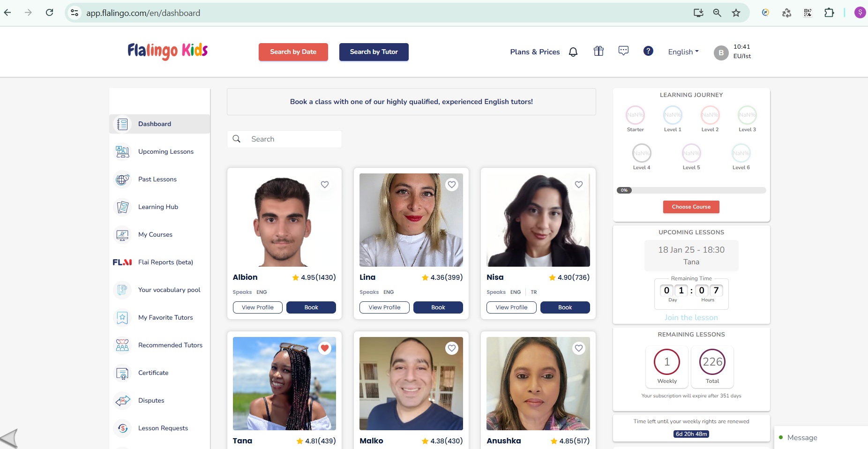The width and height of the screenshot is (868, 449).
Task: Click the browser address bar URL
Action: coord(143,13)
